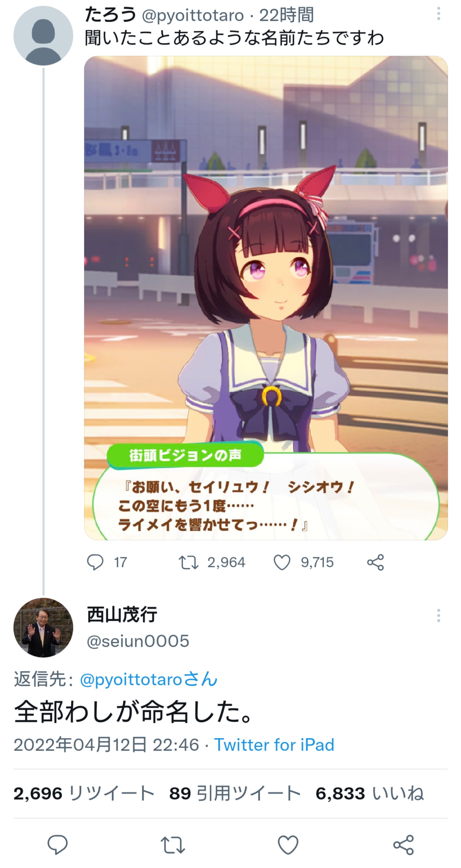
Task: Open the @seiun0005 handle
Action: click(138, 641)
